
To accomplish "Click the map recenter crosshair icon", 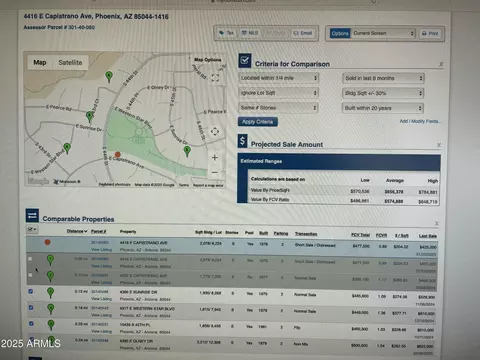I will pyautogui.click(x=215, y=131).
